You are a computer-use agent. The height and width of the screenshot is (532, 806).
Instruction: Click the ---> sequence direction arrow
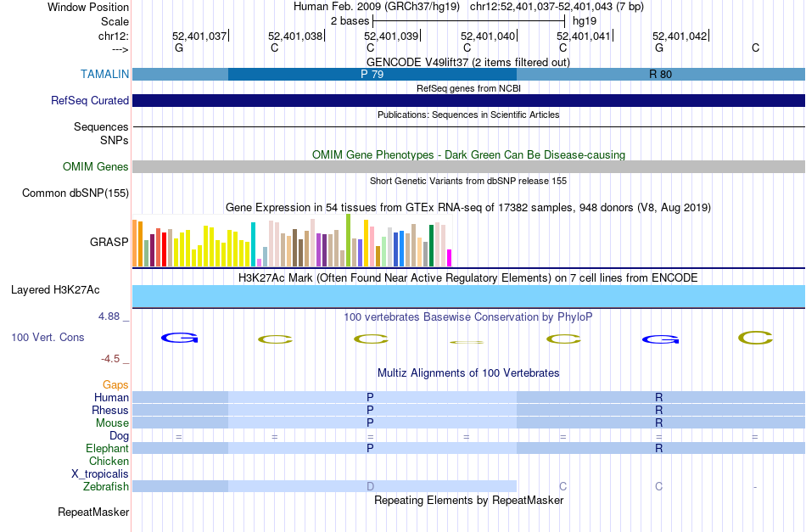[120, 49]
